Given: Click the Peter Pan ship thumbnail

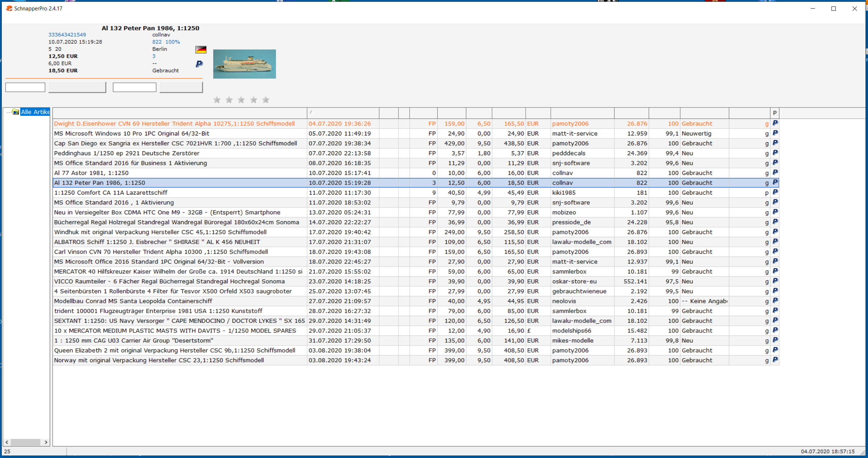Looking at the screenshot, I should point(244,64).
